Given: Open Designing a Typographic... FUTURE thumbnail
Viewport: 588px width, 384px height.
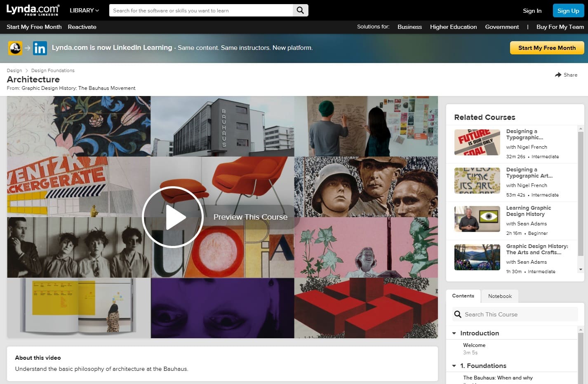Looking at the screenshot, I should pos(477,142).
